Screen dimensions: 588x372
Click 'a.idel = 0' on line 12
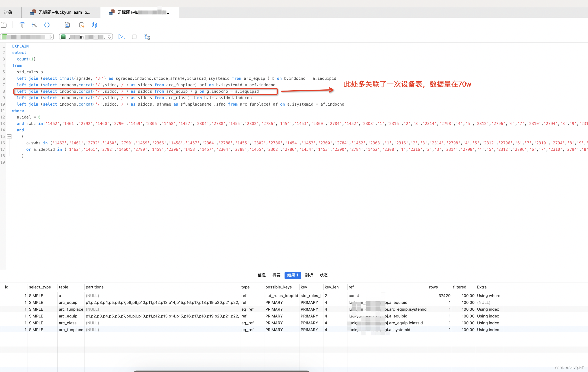29,117
